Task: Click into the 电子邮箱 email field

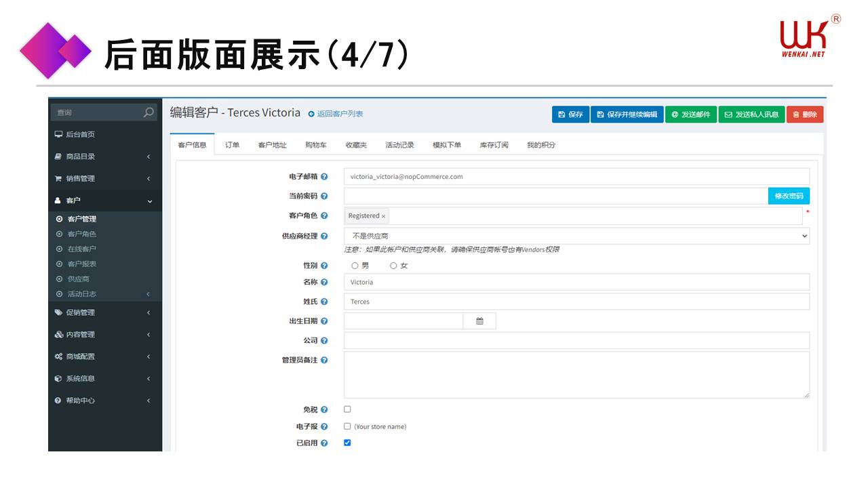Action: [576, 177]
